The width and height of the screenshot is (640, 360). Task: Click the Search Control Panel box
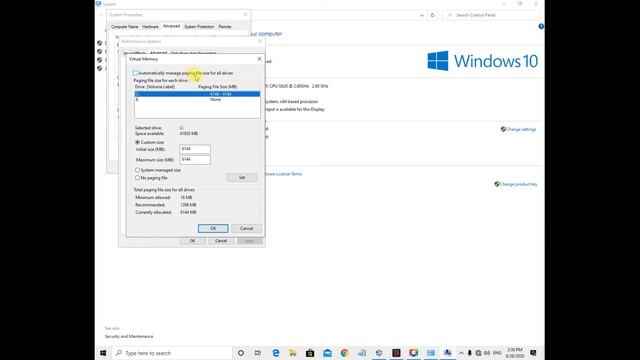[491, 15]
